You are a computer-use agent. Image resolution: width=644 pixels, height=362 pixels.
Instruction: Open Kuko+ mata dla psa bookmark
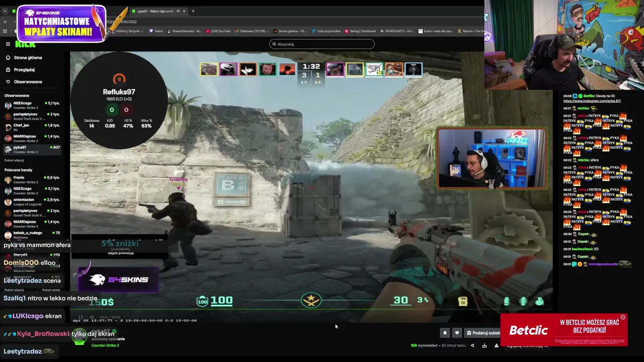pyautogui.click(x=436, y=31)
